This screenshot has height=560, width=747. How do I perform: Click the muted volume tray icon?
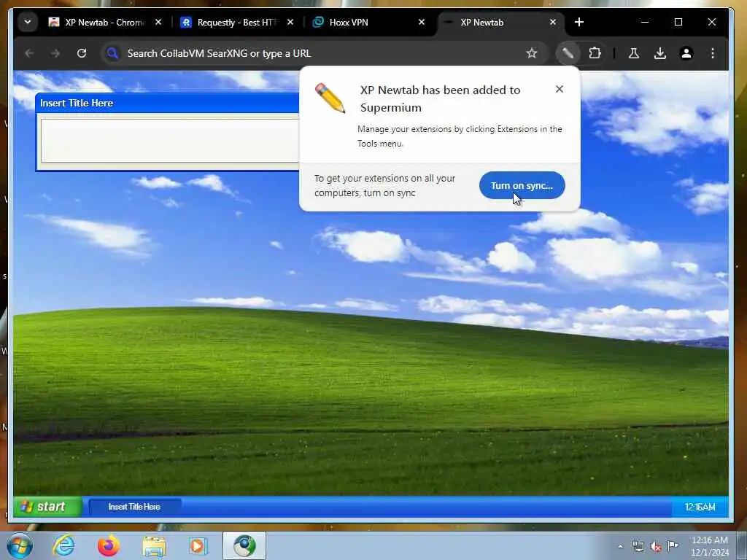[656, 547]
